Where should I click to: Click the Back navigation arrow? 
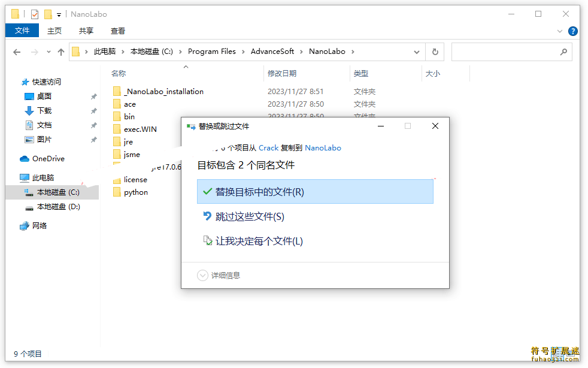click(x=17, y=52)
